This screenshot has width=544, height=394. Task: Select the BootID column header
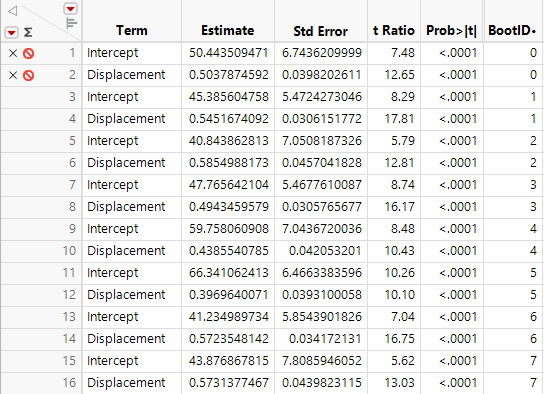[512, 31]
